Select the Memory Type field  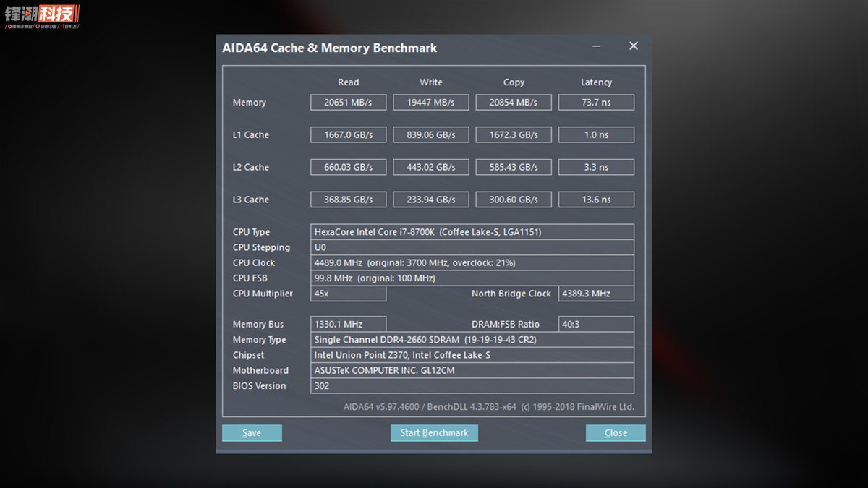click(x=472, y=340)
